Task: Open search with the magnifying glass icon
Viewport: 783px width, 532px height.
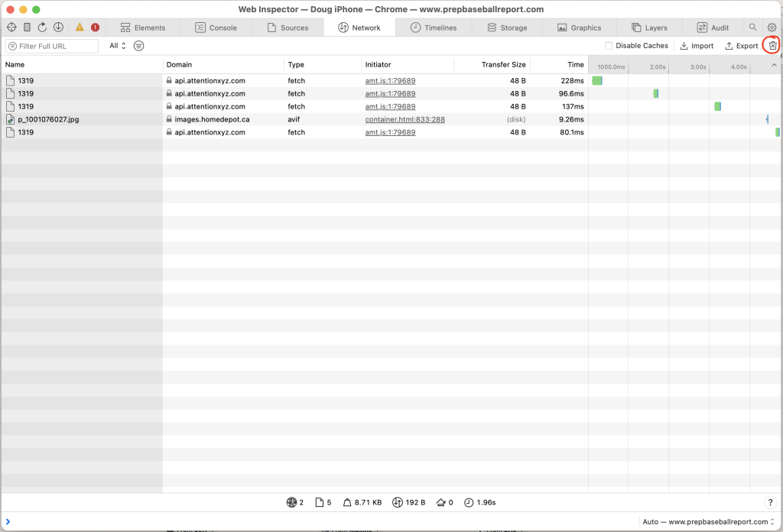Action: click(x=752, y=28)
